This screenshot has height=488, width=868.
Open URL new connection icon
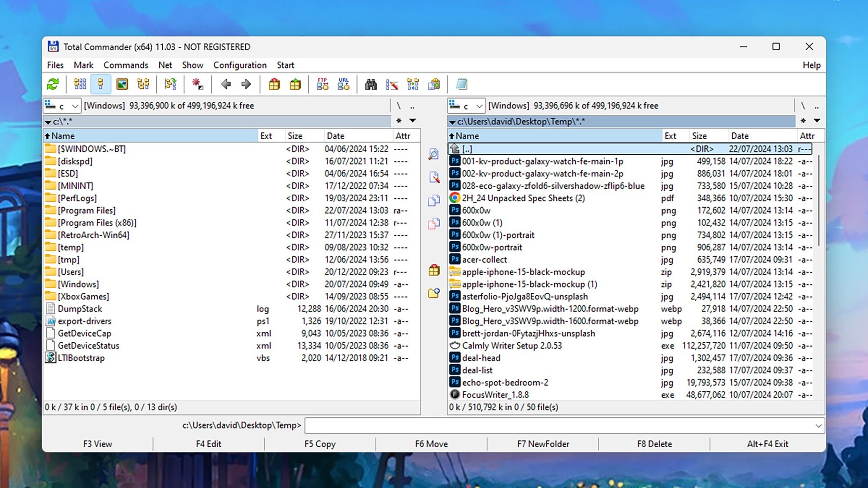click(x=343, y=84)
